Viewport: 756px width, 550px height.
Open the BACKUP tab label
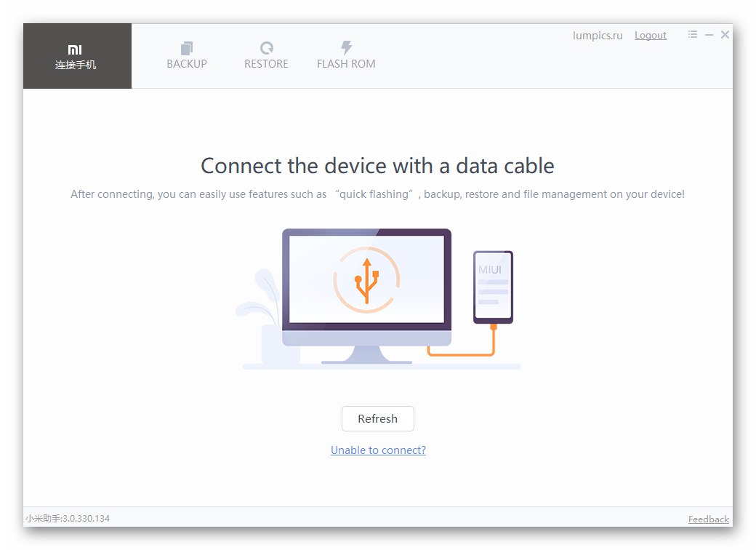(187, 64)
